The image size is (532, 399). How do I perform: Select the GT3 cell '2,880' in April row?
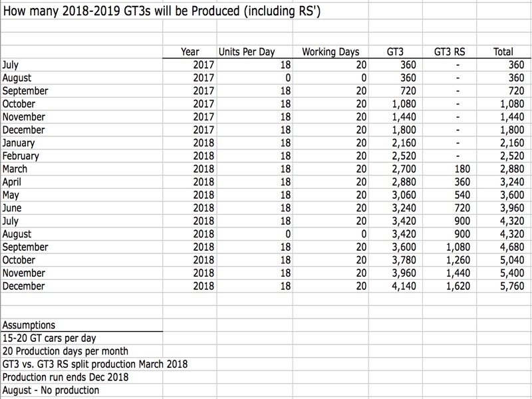coord(404,182)
